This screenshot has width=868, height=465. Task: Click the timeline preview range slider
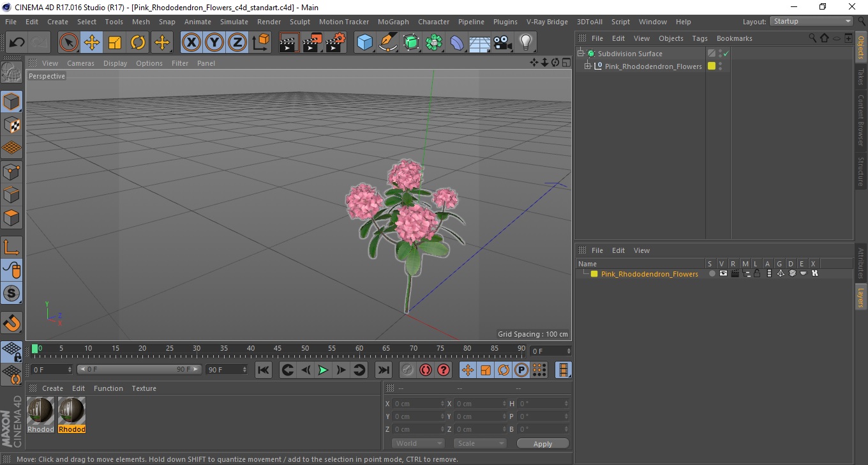(139, 370)
